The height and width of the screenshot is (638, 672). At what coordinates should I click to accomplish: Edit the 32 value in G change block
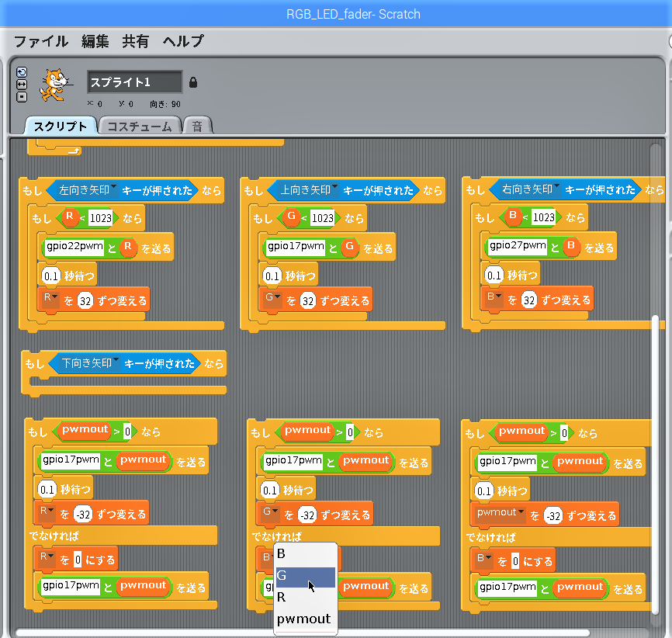(308, 301)
